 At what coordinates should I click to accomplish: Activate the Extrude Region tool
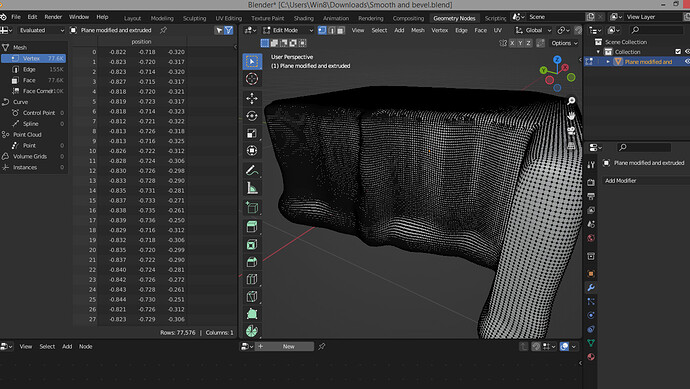tap(252, 227)
